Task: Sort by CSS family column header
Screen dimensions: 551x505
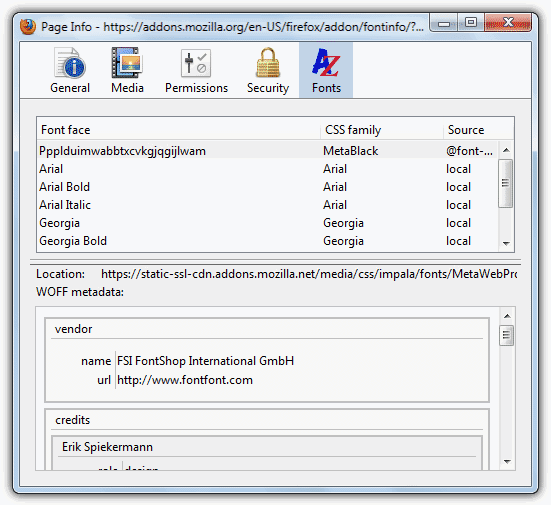Action: (382, 130)
